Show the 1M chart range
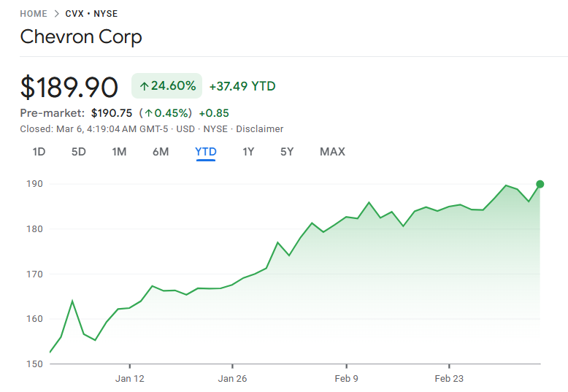This screenshot has width=568, height=392. click(119, 152)
